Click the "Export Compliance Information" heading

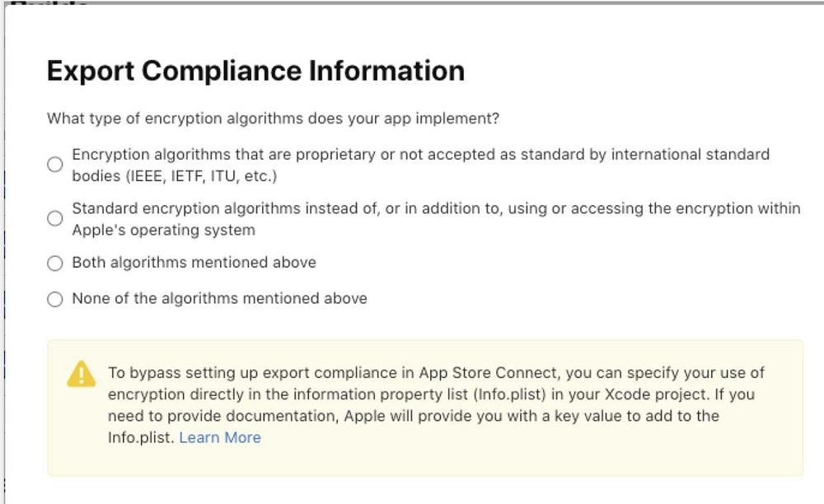pyautogui.click(x=255, y=72)
